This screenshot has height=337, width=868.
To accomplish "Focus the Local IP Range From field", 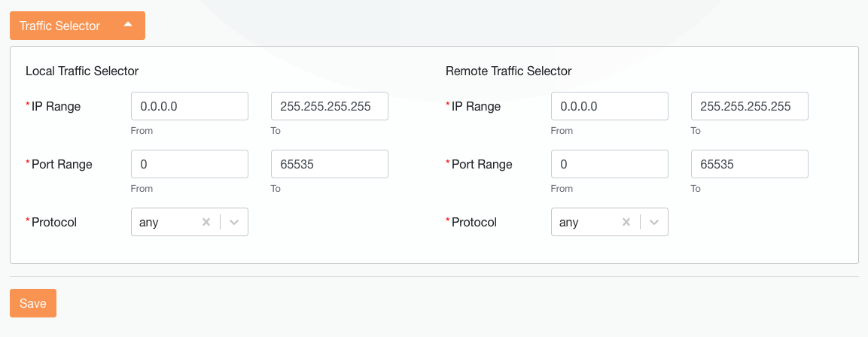I will point(190,106).
